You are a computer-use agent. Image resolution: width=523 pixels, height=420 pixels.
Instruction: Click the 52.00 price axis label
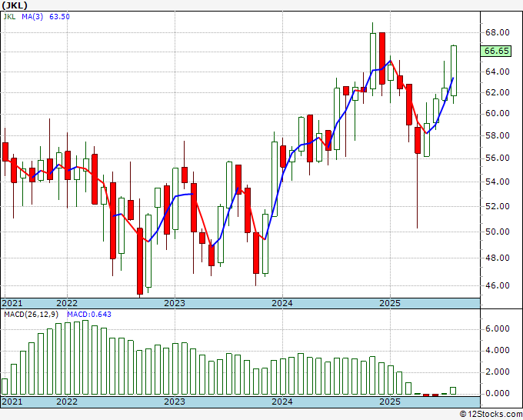[498, 206]
